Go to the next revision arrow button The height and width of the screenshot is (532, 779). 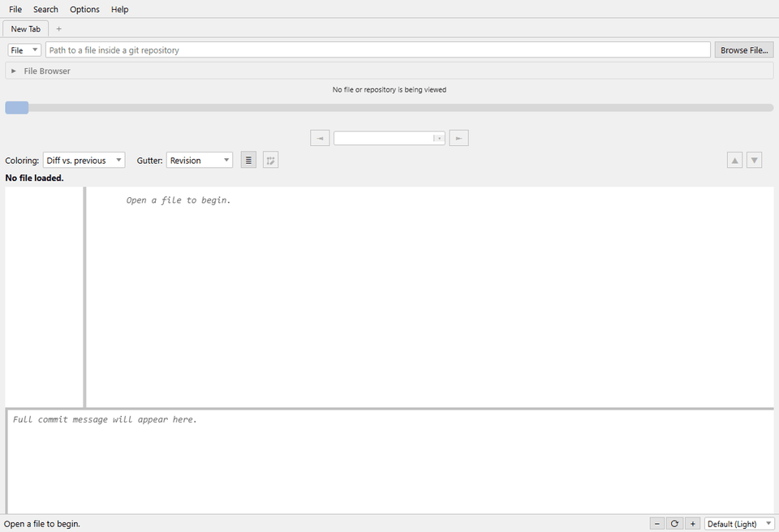(458, 138)
